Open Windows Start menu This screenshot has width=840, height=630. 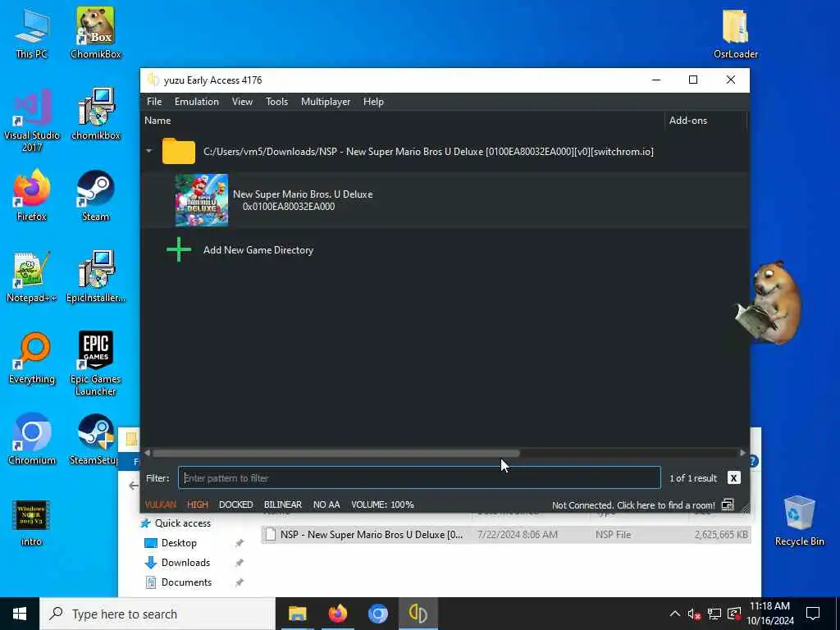[x=20, y=614]
